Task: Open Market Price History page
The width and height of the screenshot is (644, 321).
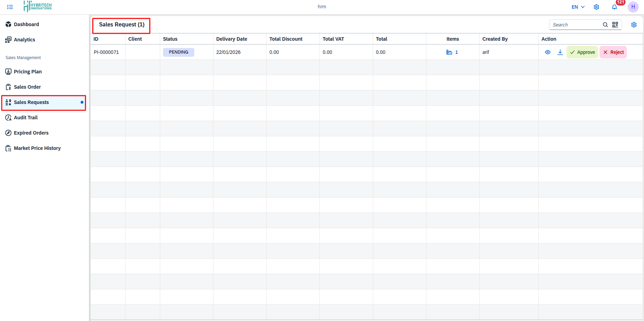Action: [37, 148]
